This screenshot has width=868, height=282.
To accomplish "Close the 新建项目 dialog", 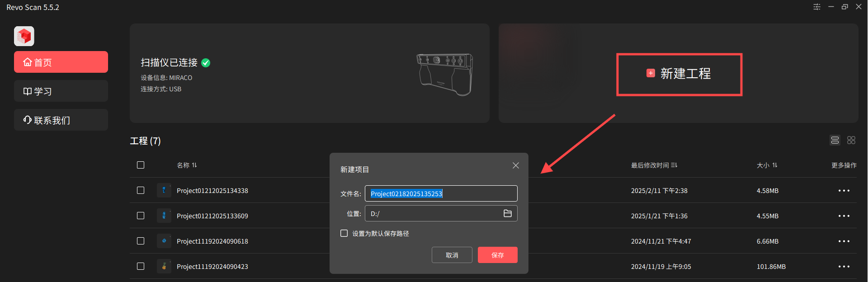I will [x=516, y=165].
